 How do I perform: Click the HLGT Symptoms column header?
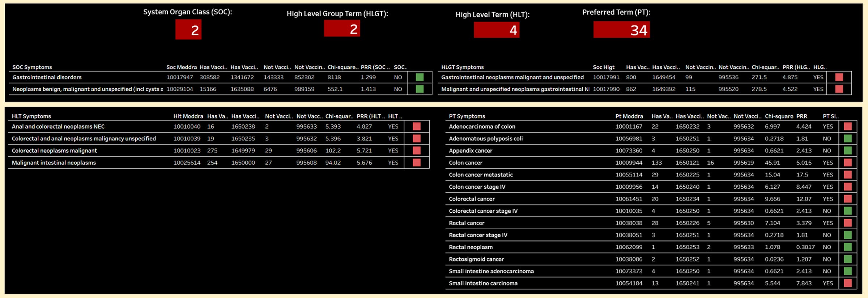click(462, 67)
